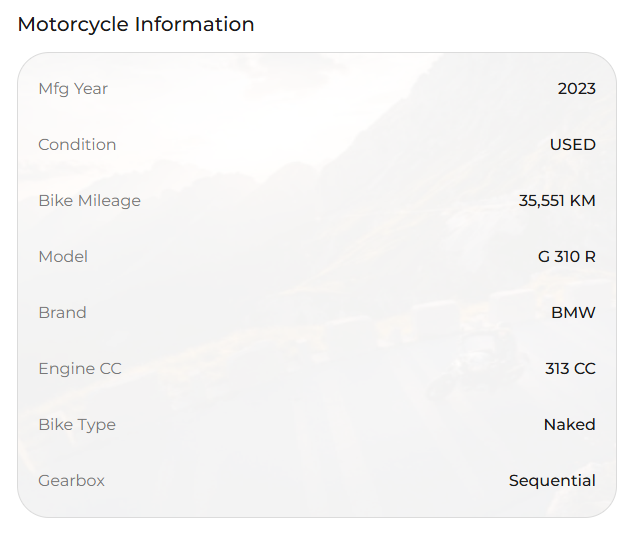Click the 35,551 KM mileage value
This screenshot has width=638, height=542.
point(557,201)
